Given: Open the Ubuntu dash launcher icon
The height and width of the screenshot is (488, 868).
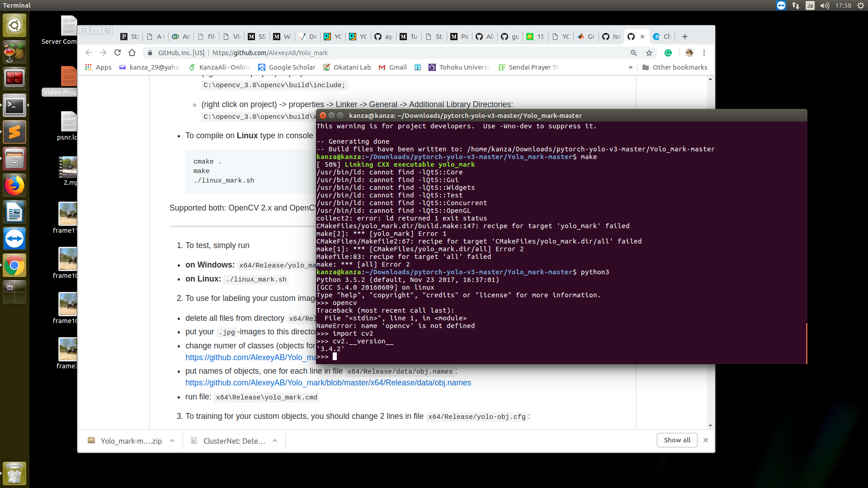Looking at the screenshot, I should (x=14, y=25).
